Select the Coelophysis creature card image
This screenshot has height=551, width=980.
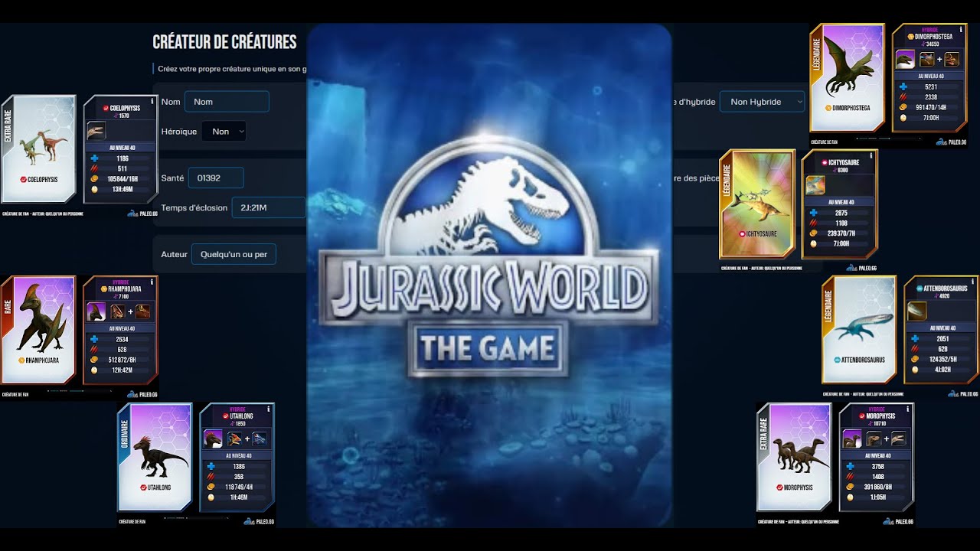pyautogui.click(x=39, y=148)
